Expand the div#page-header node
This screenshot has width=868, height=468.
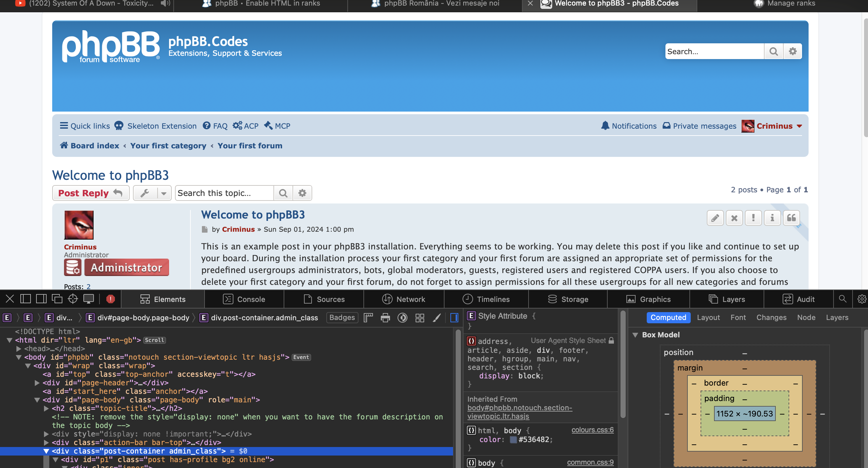(37, 383)
